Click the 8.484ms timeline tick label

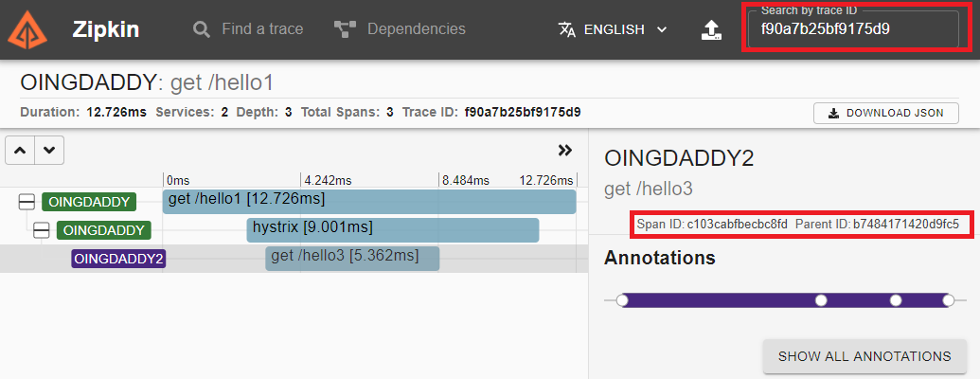(x=466, y=181)
